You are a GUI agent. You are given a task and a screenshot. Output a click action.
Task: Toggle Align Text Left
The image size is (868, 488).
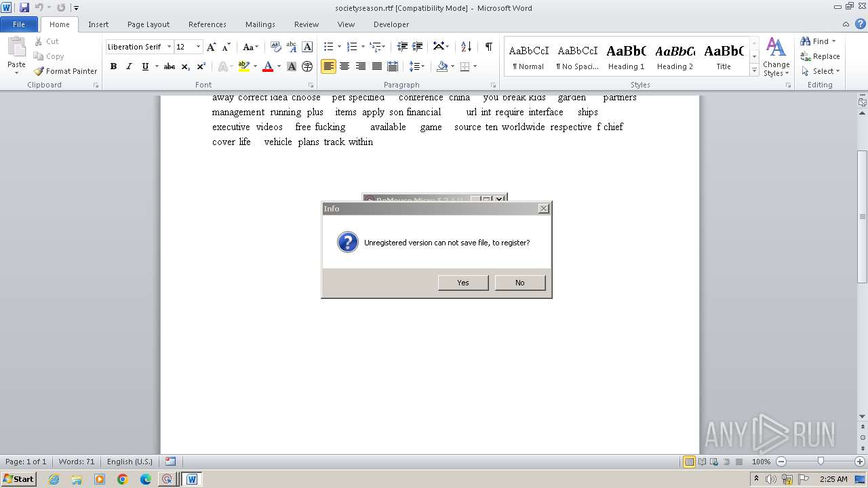pyautogui.click(x=328, y=66)
